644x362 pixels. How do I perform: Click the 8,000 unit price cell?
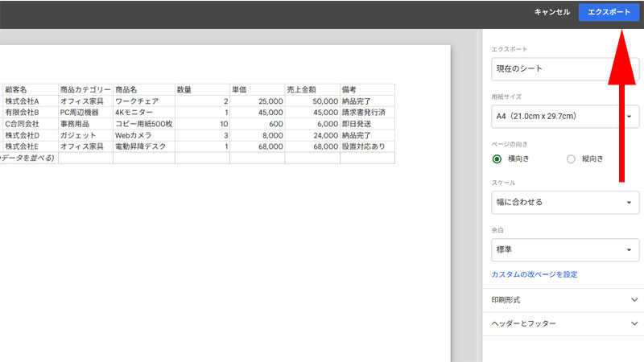click(x=257, y=135)
